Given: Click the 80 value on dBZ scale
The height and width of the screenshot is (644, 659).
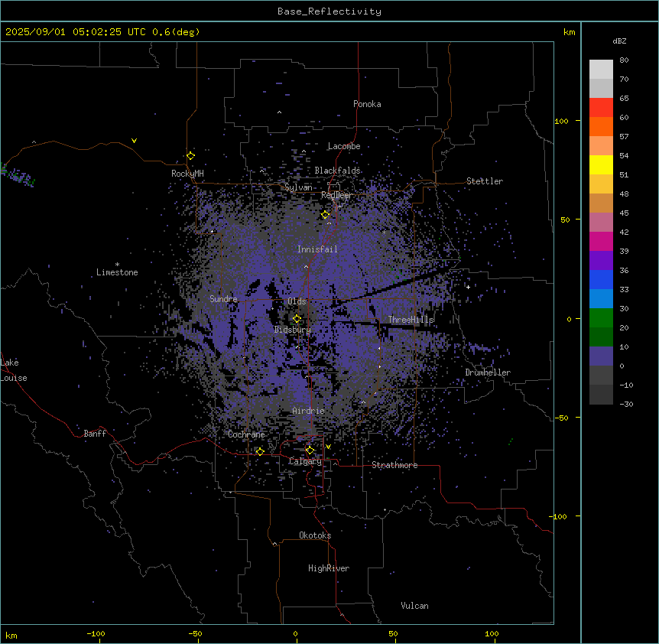Looking at the screenshot, I should [x=624, y=60].
